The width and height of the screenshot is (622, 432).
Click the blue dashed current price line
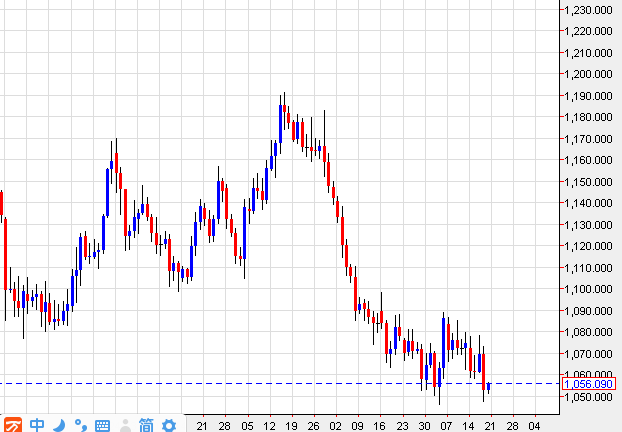(x=280, y=384)
